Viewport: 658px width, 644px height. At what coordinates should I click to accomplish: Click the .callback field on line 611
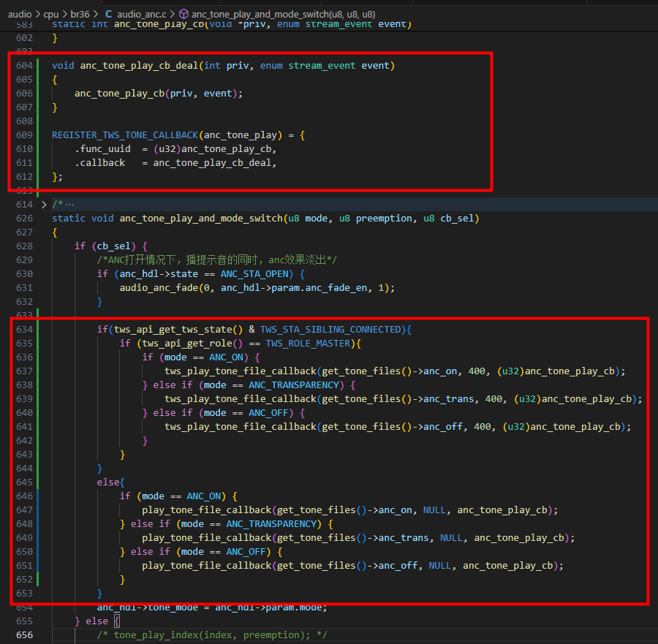tap(100, 163)
